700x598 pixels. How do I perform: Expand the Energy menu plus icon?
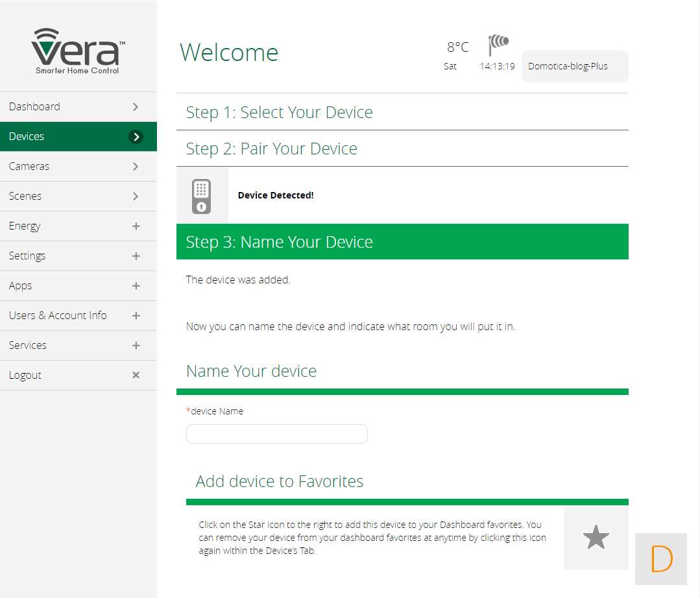coord(136,226)
